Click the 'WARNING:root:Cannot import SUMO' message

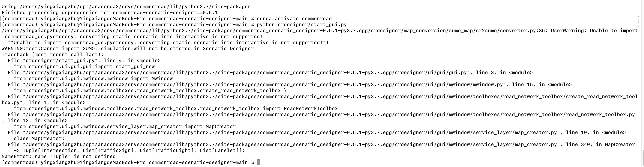pyautogui.click(x=128, y=49)
